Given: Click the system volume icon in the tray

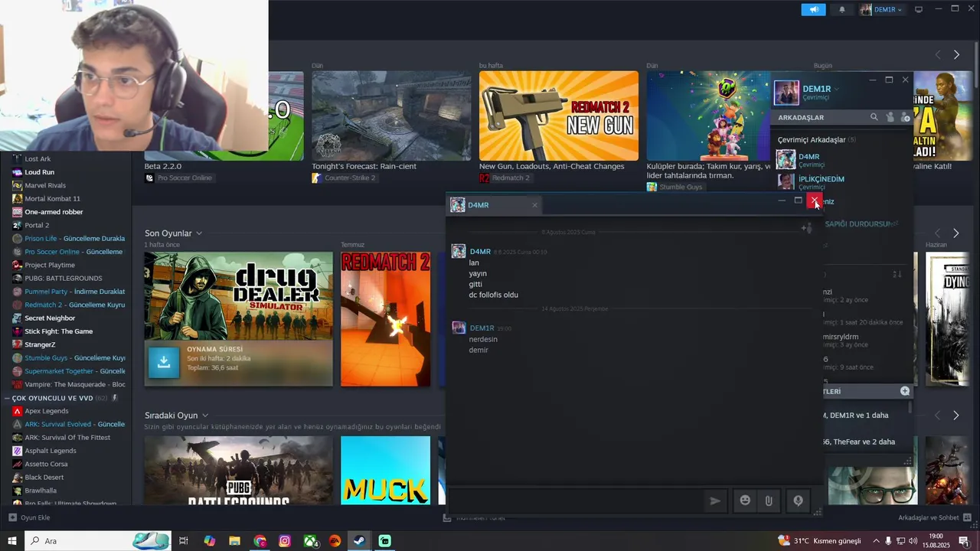Looking at the screenshot, I should (913, 541).
